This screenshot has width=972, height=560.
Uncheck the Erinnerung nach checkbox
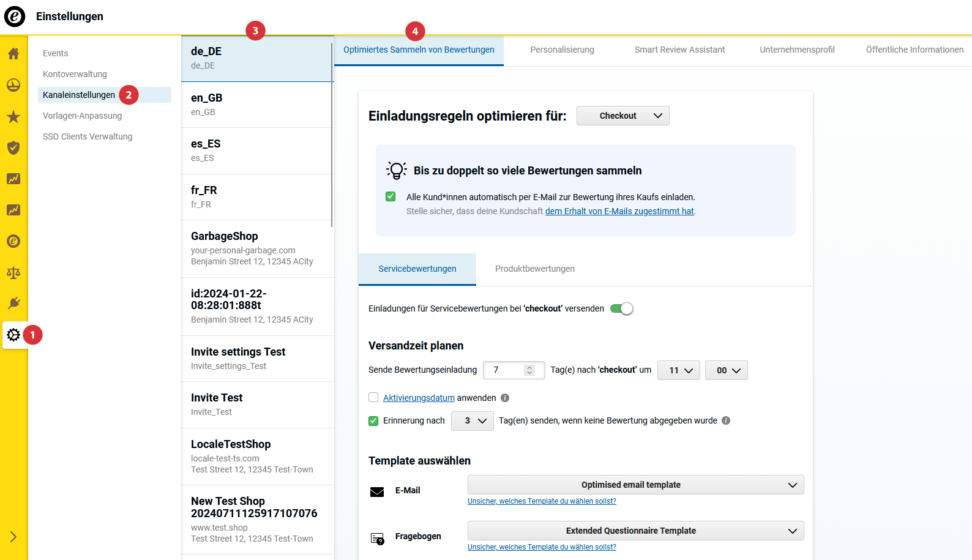(373, 420)
